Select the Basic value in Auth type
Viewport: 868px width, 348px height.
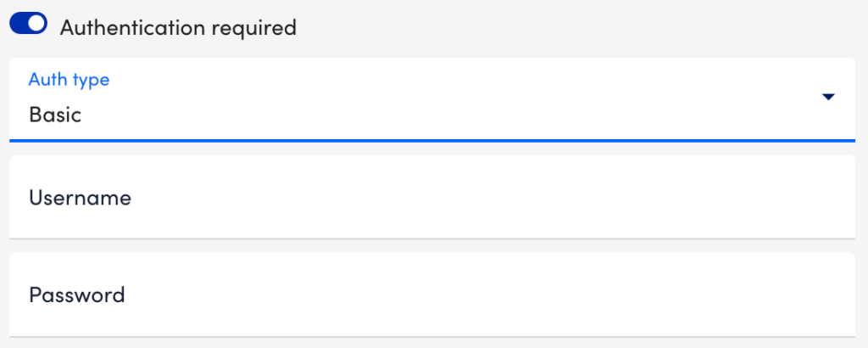point(55,114)
